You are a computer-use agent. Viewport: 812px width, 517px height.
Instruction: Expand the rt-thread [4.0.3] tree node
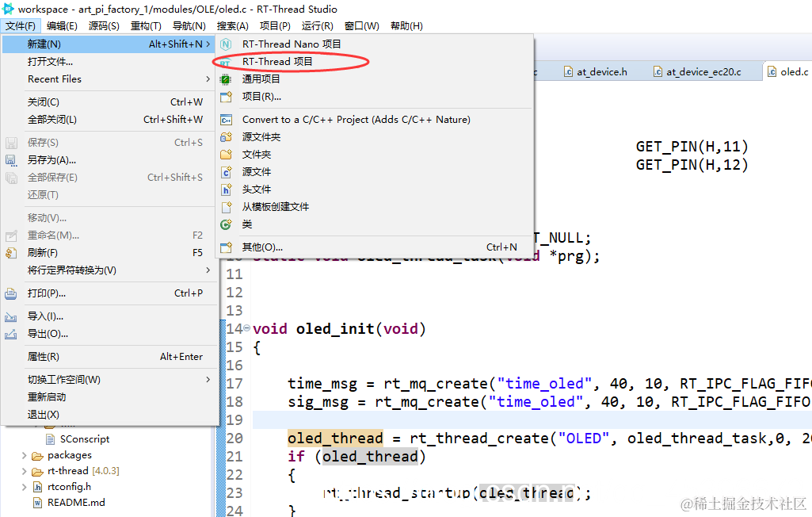(25, 471)
